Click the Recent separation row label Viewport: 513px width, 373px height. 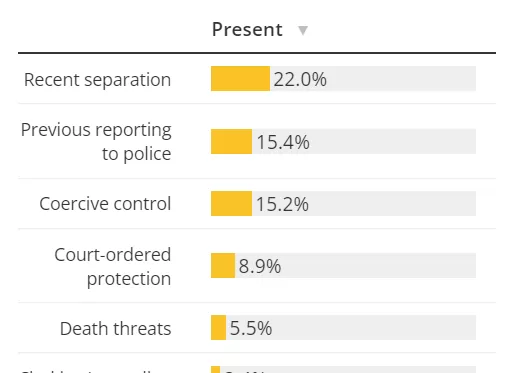pos(97,79)
